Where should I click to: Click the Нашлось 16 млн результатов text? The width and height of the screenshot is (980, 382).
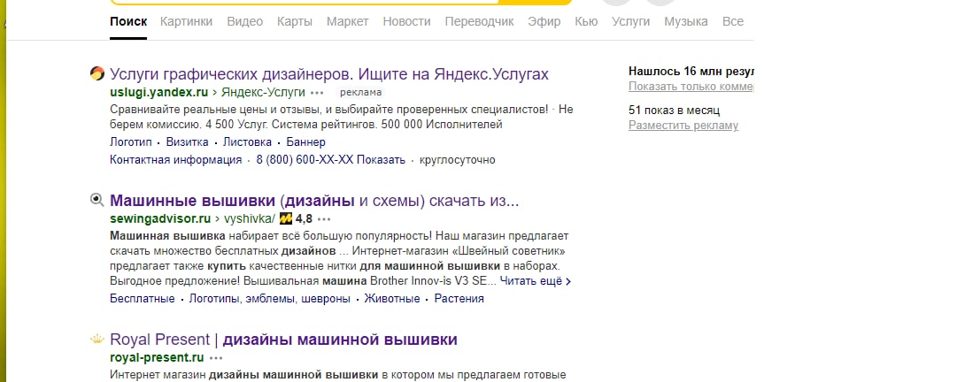(x=691, y=71)
